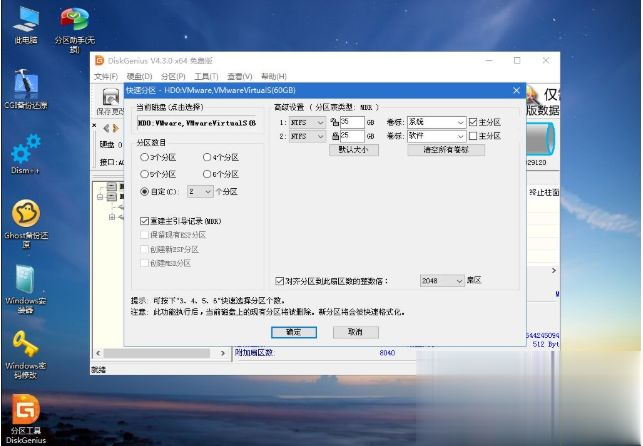Open the Windows安装器 desktop icon
This screenshot has height=446, width=643.
25,289
